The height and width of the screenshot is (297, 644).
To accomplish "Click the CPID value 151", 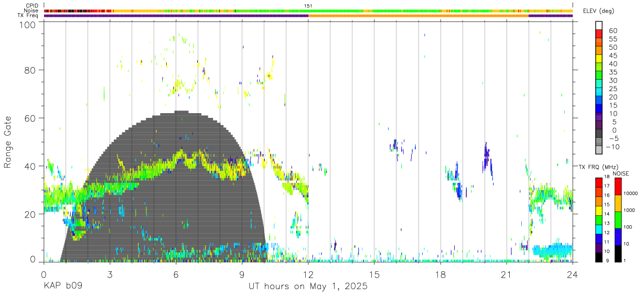I will [x=308, y=6].
